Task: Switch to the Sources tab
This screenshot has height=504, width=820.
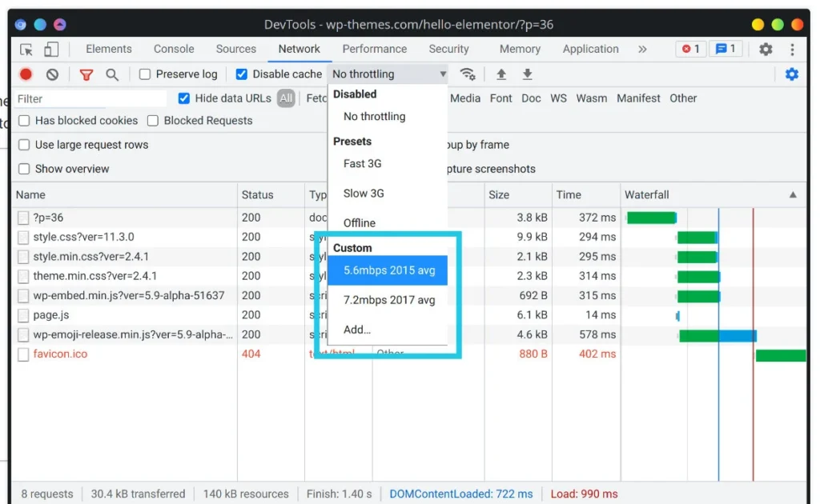Action: [x=236, y=49]
